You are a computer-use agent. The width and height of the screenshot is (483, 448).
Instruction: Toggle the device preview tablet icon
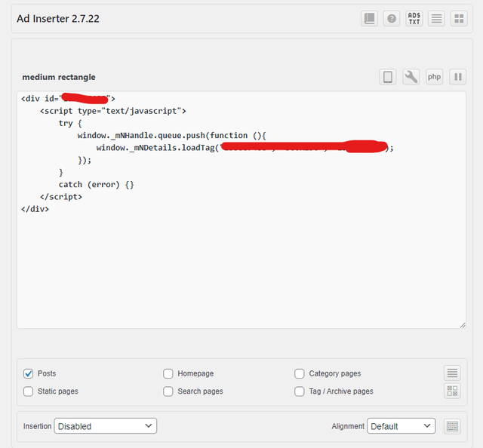(388, 77)
